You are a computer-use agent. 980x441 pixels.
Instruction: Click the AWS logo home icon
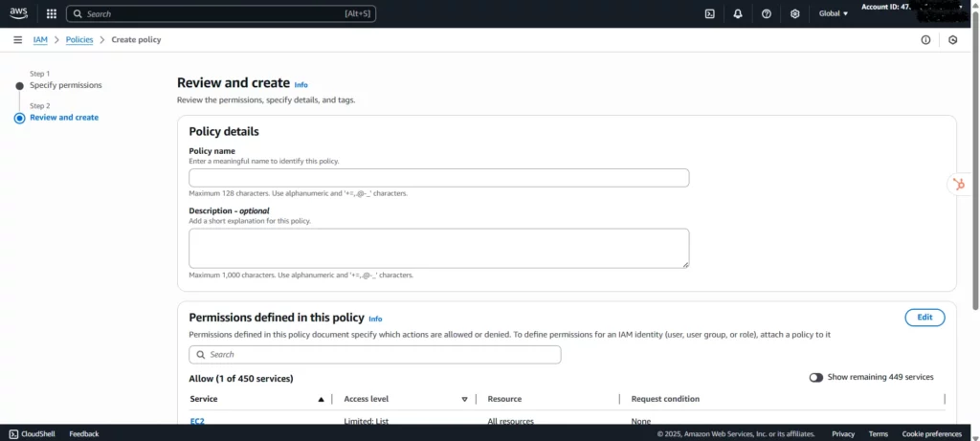coord(19,13)
